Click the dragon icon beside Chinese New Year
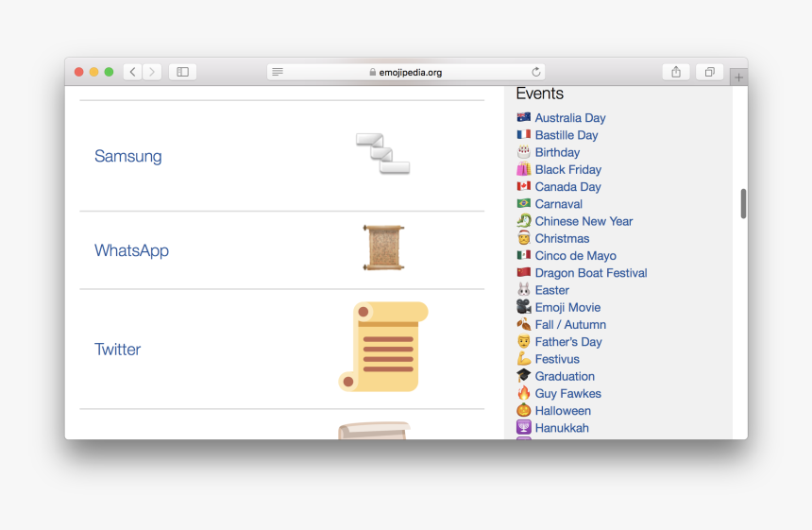This screenshot has width=812, height=530. [524, 221]
